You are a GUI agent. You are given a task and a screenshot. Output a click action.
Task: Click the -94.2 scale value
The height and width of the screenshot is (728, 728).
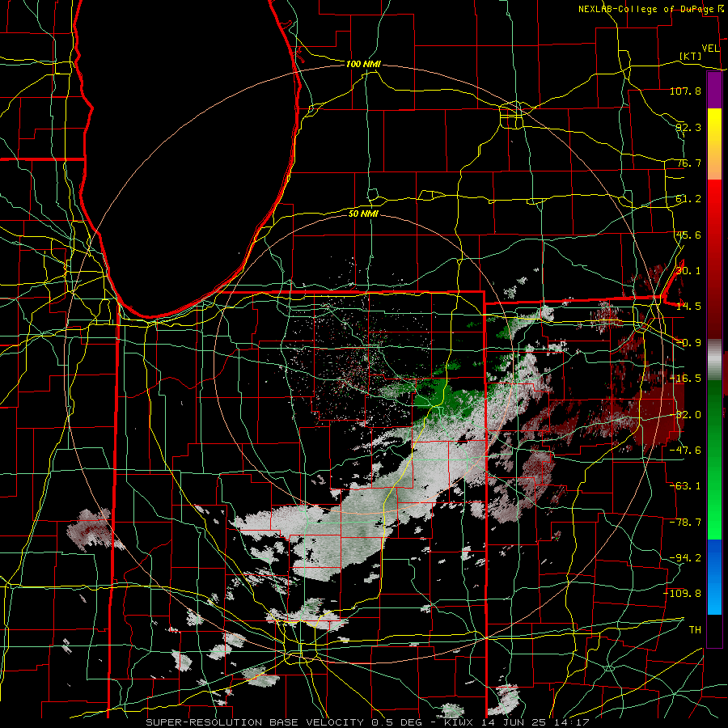[685, 558]
